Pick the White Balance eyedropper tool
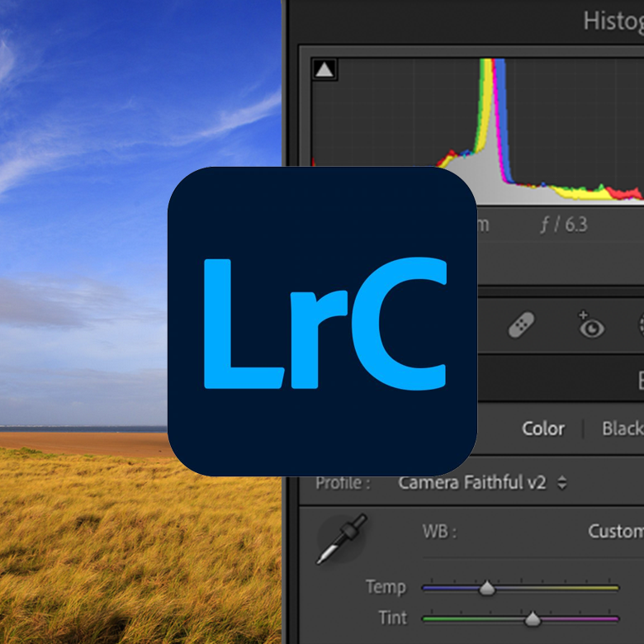 coord(341,538)
